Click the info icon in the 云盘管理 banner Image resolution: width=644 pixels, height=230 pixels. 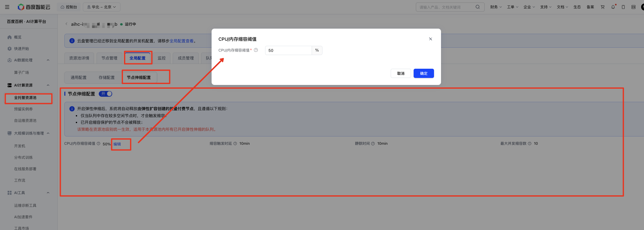click(72, 41)
